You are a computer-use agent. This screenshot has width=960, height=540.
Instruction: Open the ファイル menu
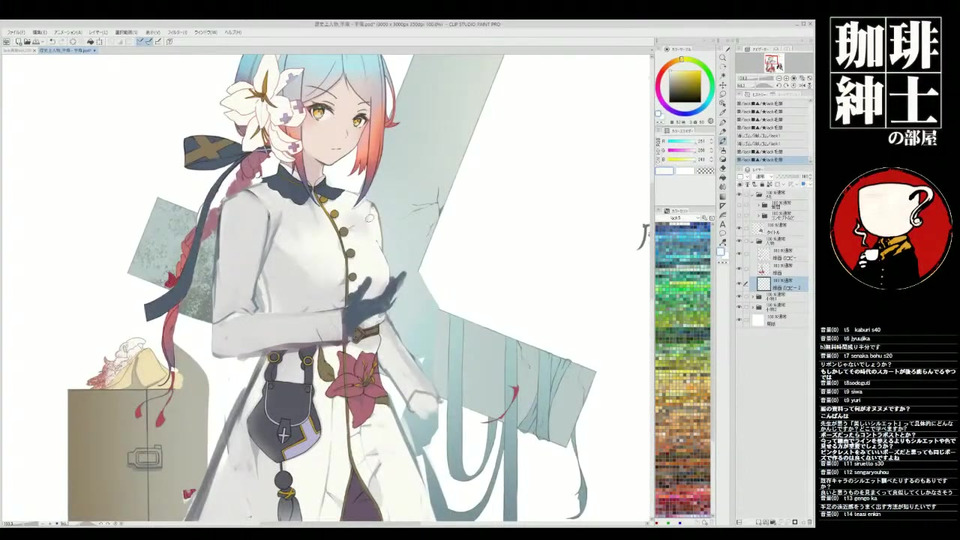(x=17, y=32)
